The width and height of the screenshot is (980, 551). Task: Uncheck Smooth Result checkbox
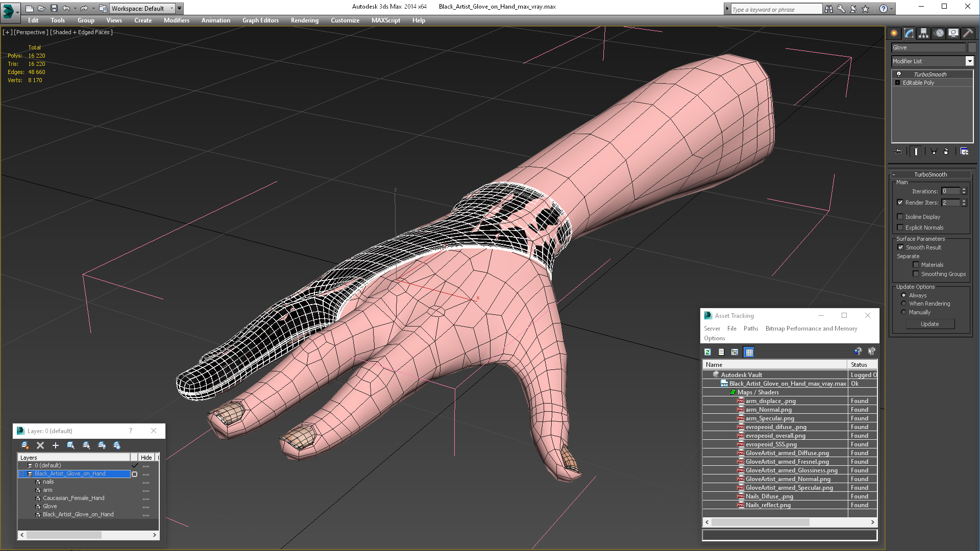pos(900,247)
